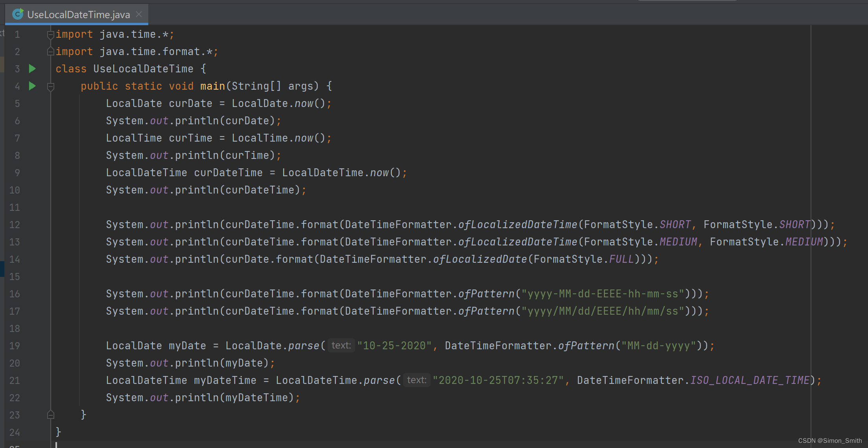868x448 pixels.
Task: Click the UseLocalDateTime class name on line 3
Action: pos(143,69)
